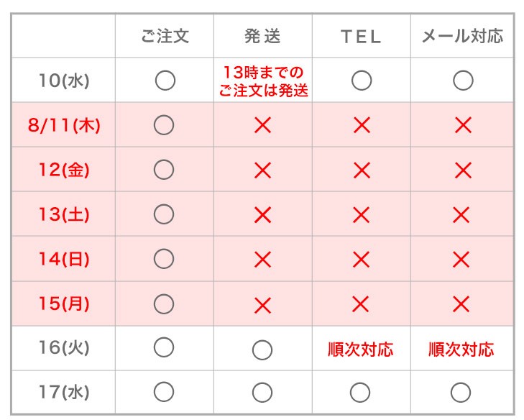Select the 発送 column header

[262, 37]
